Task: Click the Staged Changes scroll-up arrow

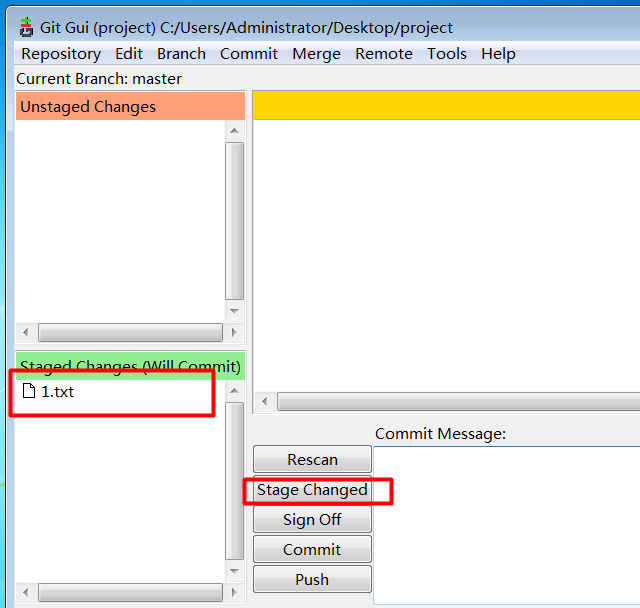Action: 234,391
